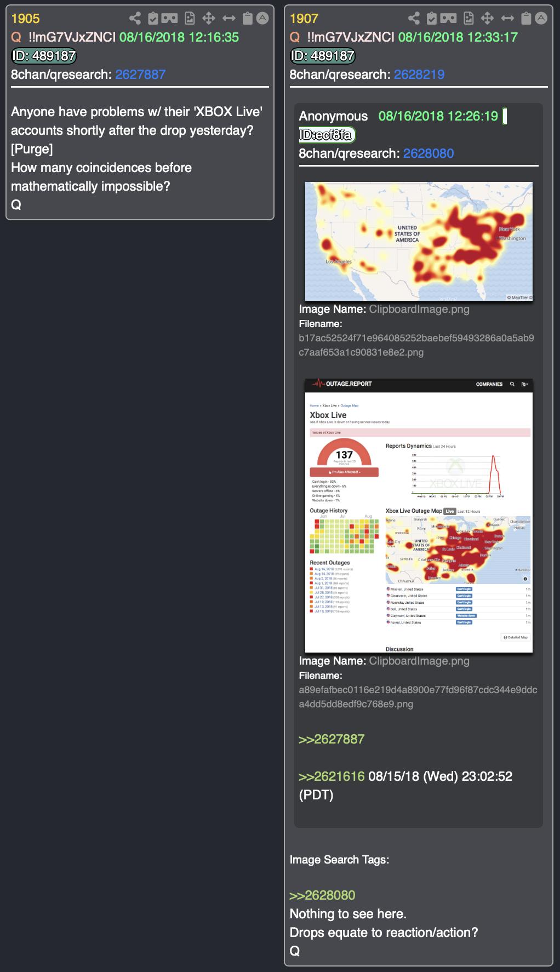
Task: Follow the >>2627887 quote reference
Action: (332, 739)
